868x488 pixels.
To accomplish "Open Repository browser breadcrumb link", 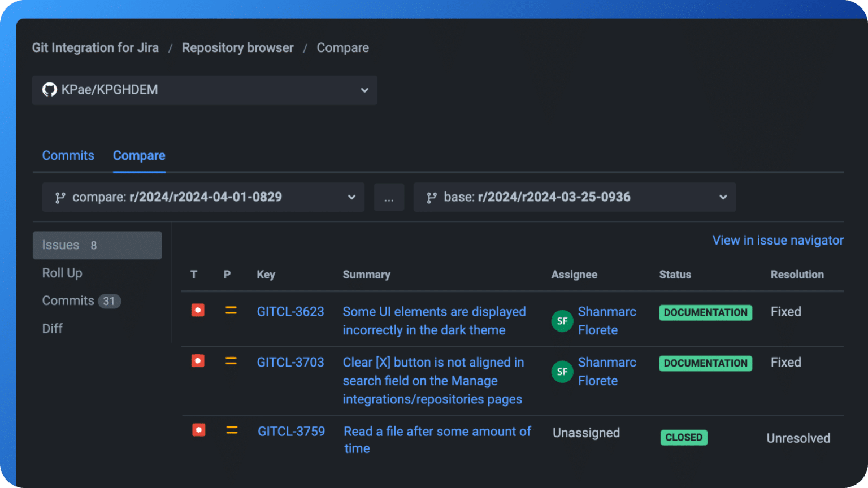I will (238, 48).
